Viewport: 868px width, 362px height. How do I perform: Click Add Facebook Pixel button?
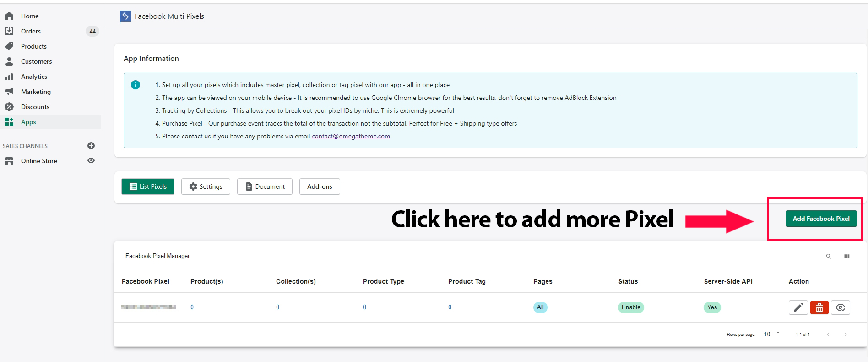(821, 219)
